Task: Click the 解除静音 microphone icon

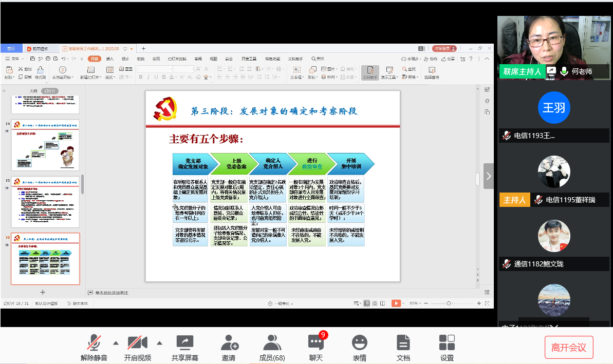Action: tap(94, 342)
